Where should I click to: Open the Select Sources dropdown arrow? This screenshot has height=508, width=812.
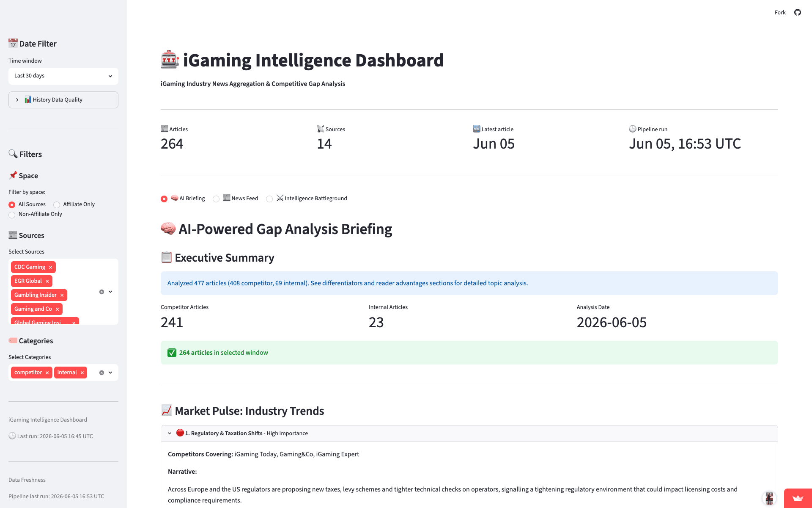point(110,292)
